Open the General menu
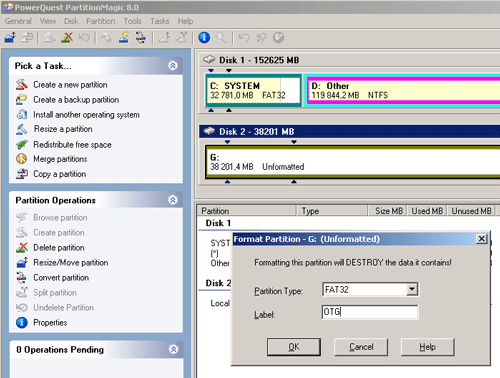This screenshot has width=500, height=378. click(18, 21)
